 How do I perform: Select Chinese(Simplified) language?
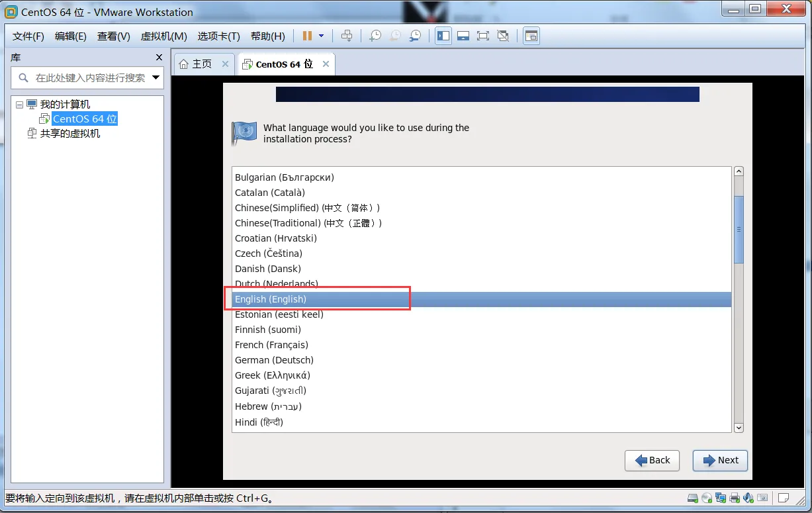[x=482, y=208]
